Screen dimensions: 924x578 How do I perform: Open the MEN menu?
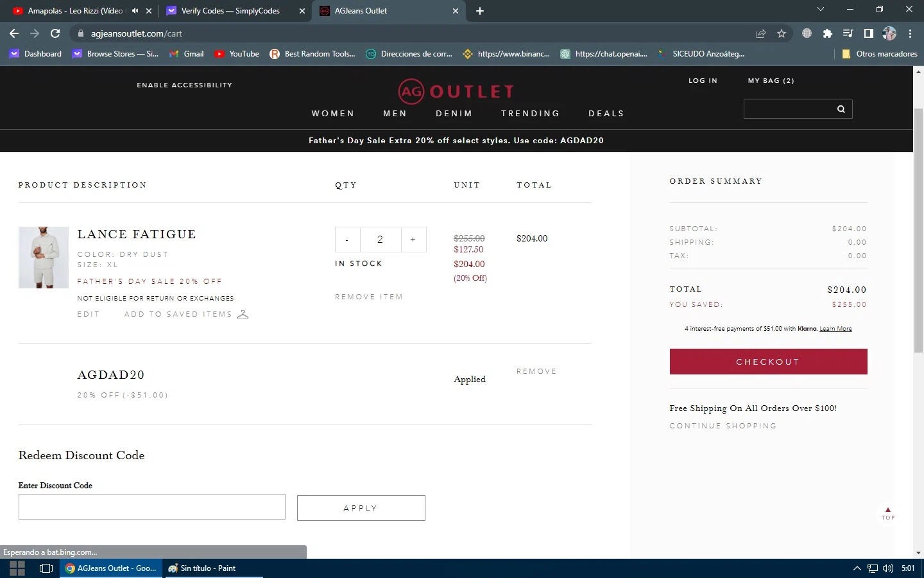395,114
